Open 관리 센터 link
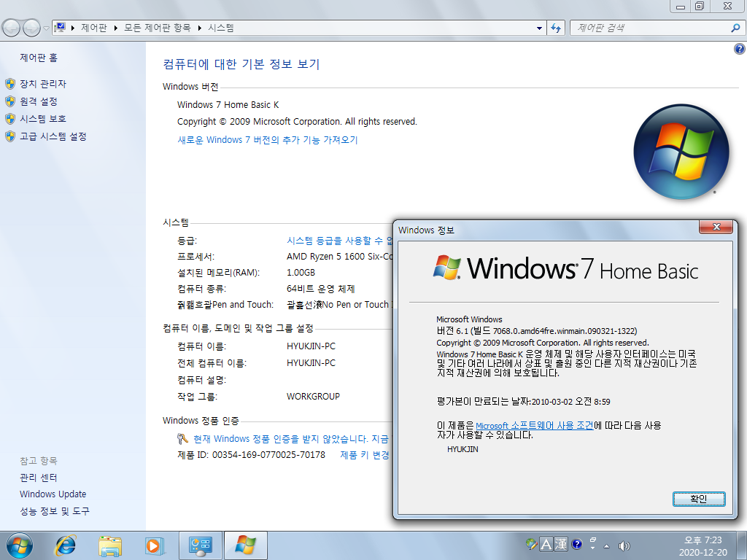The width and height of the screenshot is (747, 560). 39,478
